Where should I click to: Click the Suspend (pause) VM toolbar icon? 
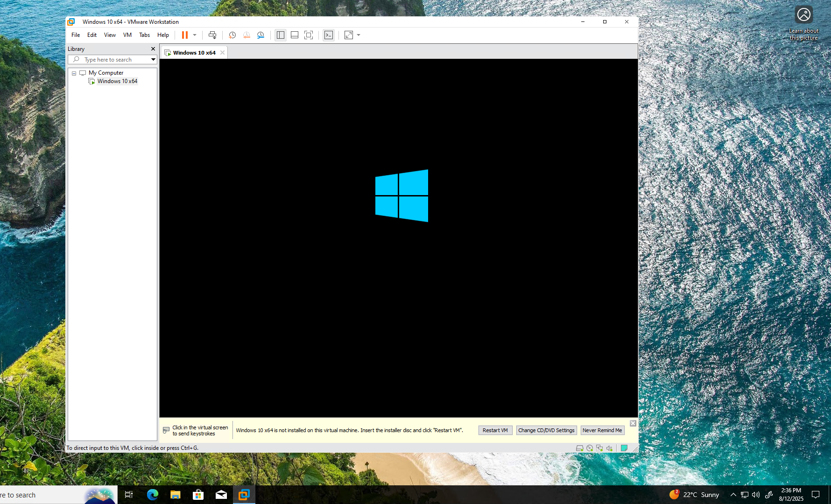click(x=185, y=35)
